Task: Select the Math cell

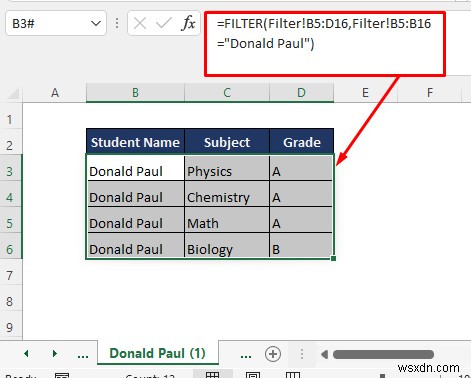Action: pos(227,220)
